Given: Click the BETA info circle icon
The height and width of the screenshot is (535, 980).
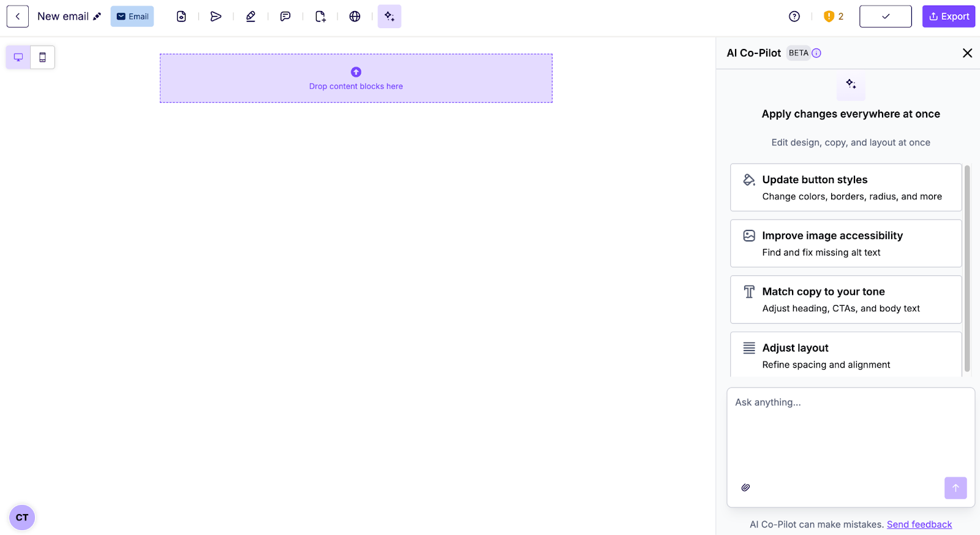Looking at the screenshot, I should coord(816,53).
